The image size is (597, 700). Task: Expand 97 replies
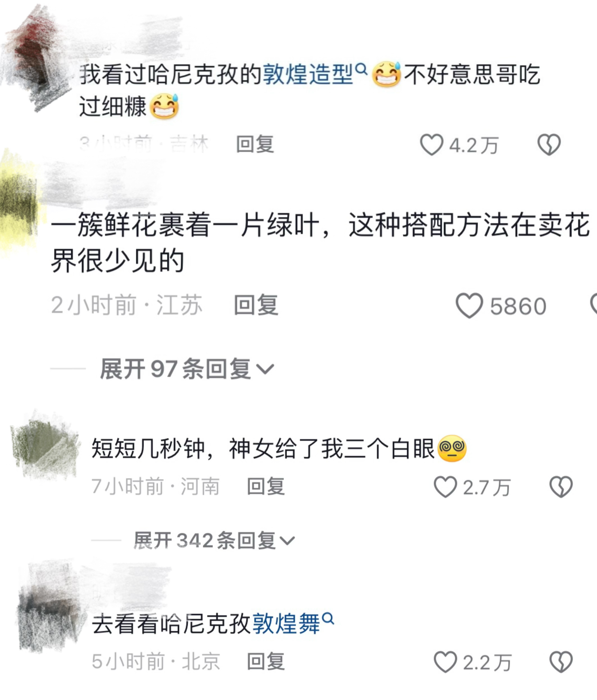click(x=187, y=369)
